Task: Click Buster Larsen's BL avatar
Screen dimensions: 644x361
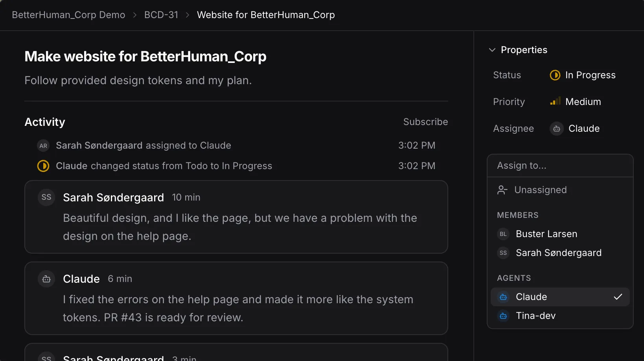Action: point(503,234)
